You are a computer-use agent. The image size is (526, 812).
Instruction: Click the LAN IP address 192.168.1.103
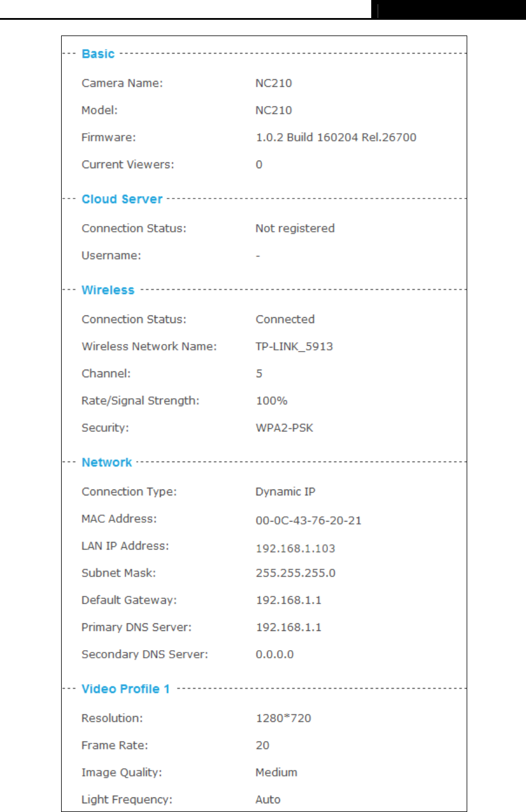(295, 548)
